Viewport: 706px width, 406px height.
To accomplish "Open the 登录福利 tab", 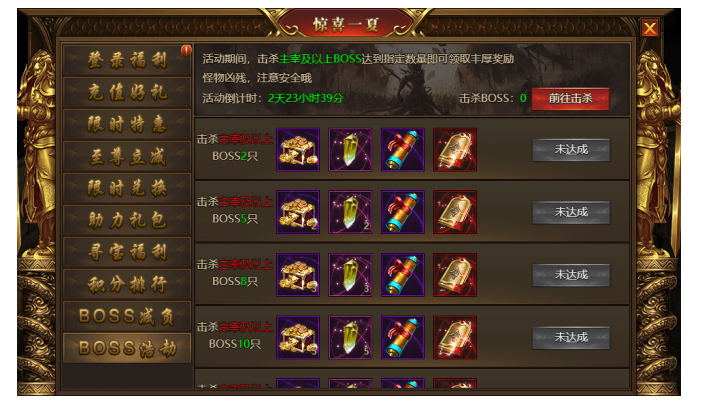I will 127,60.
